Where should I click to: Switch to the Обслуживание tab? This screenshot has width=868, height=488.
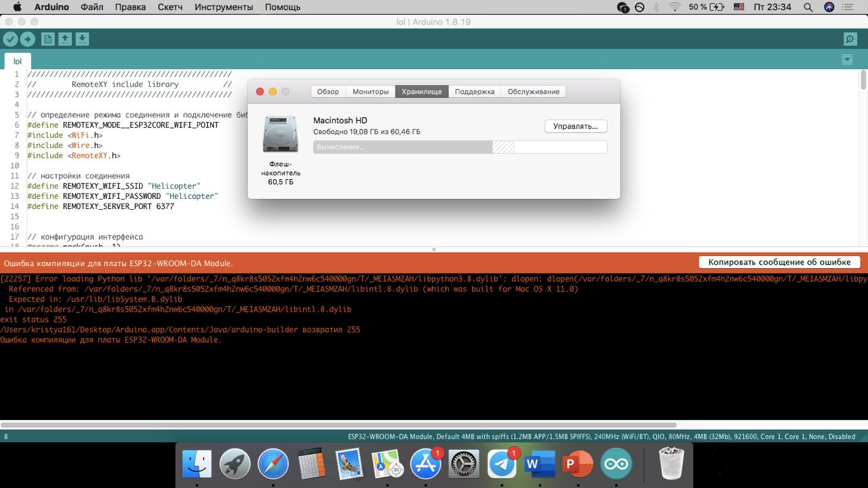[x=534, y=92]
